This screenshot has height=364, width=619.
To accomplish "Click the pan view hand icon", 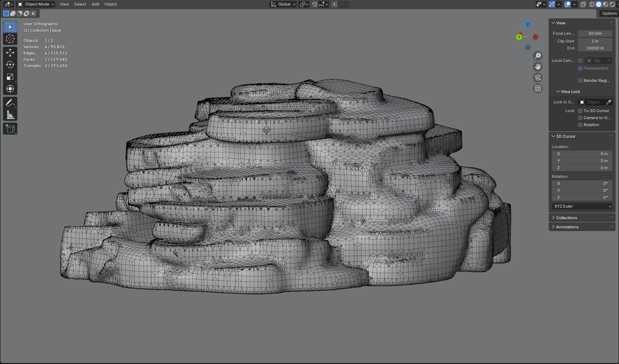I will pyautogui.click(x=538, y=66).
